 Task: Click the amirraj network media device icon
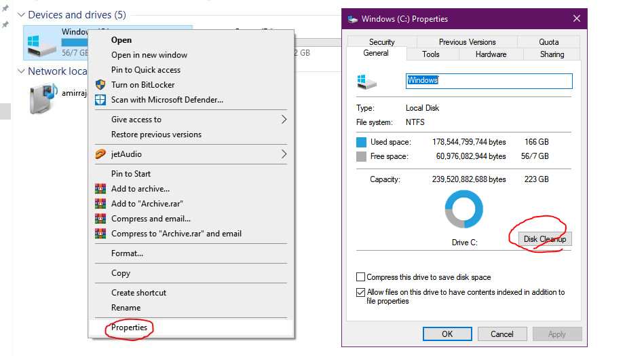pos(43,98)
